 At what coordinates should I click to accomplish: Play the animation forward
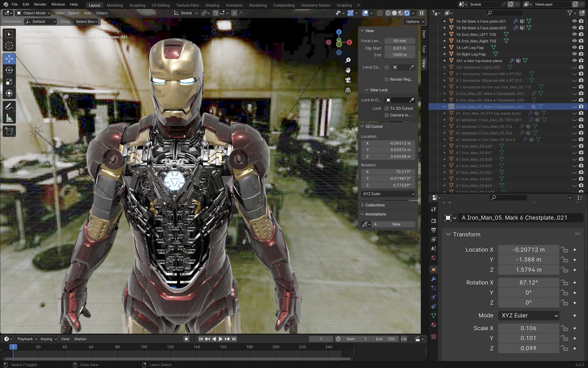221,339
